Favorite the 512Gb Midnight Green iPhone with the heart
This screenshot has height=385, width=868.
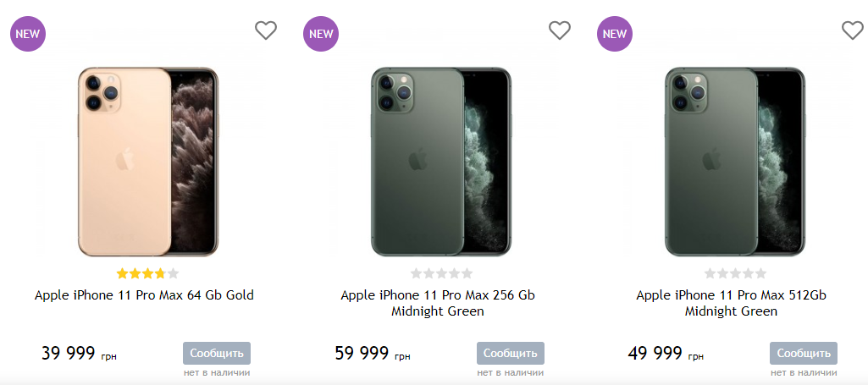click(853, 30)
